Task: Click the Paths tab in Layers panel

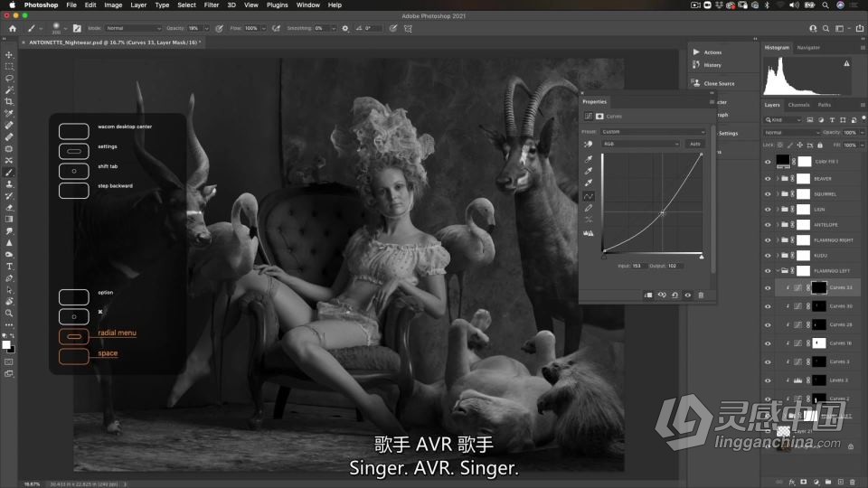Action: [x=825, y=105]
